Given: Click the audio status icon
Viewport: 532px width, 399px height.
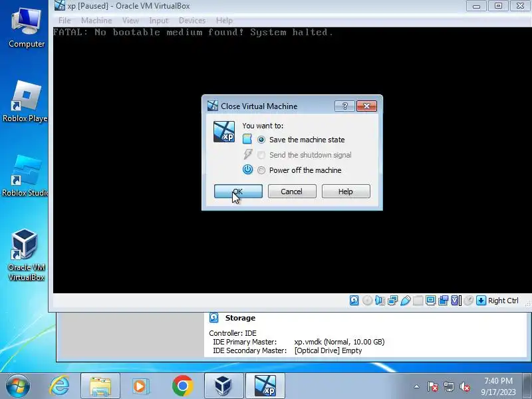Looking at the screenshot, I should point(380,301).
